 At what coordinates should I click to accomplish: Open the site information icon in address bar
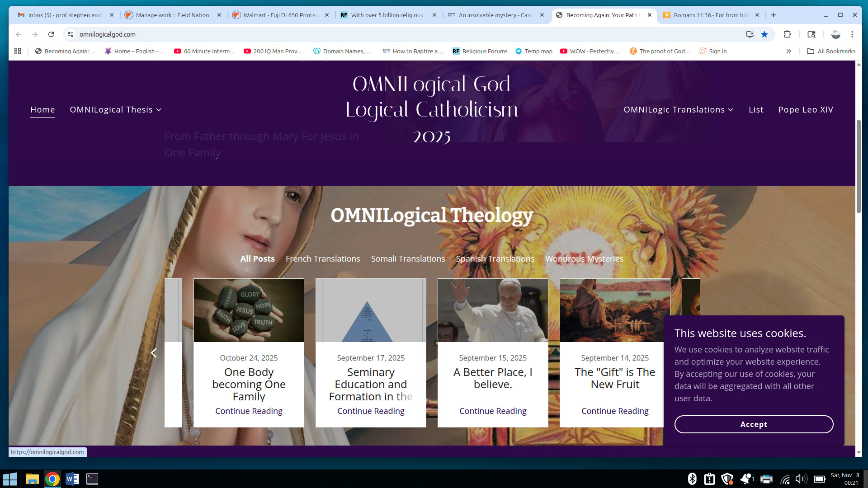click(70, 34)
